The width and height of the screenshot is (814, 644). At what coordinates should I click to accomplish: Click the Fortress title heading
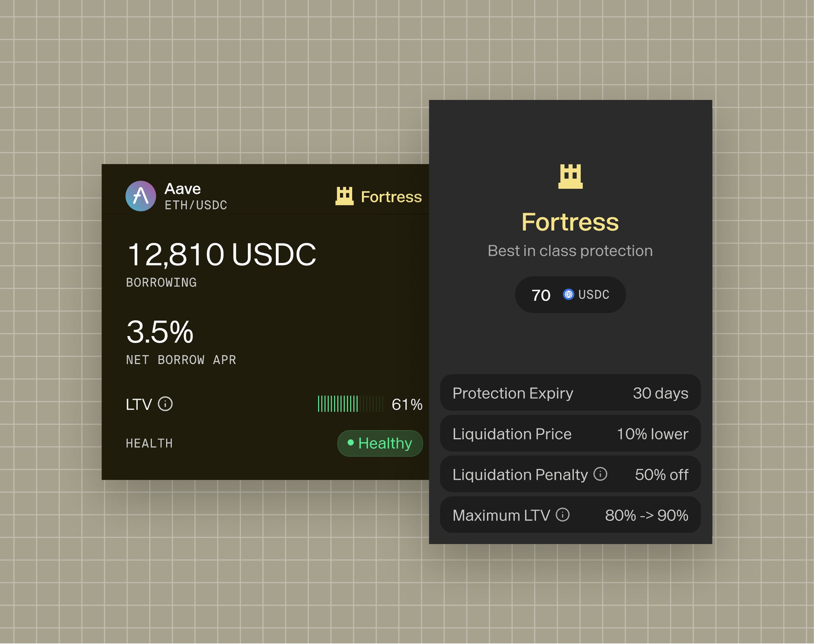click(570, 222)
